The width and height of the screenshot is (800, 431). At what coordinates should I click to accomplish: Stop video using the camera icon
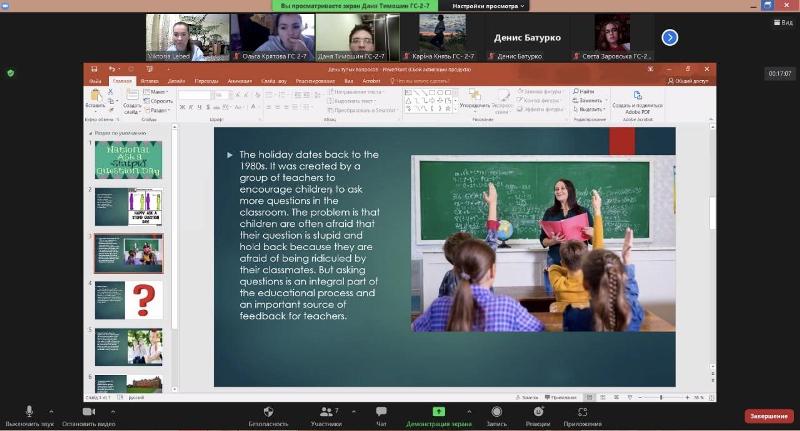point(89,414)
